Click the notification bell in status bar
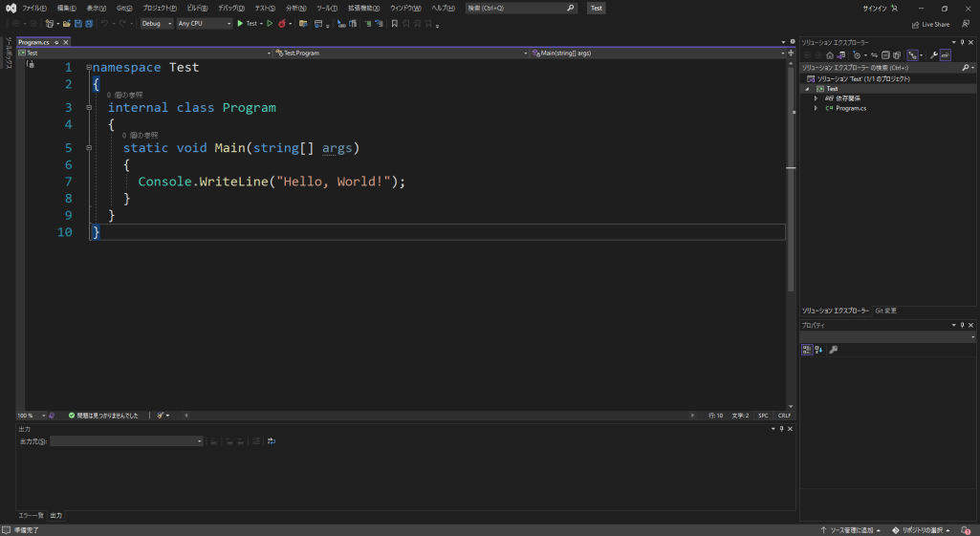Viewport: 980px width, 536px height. 966,530
